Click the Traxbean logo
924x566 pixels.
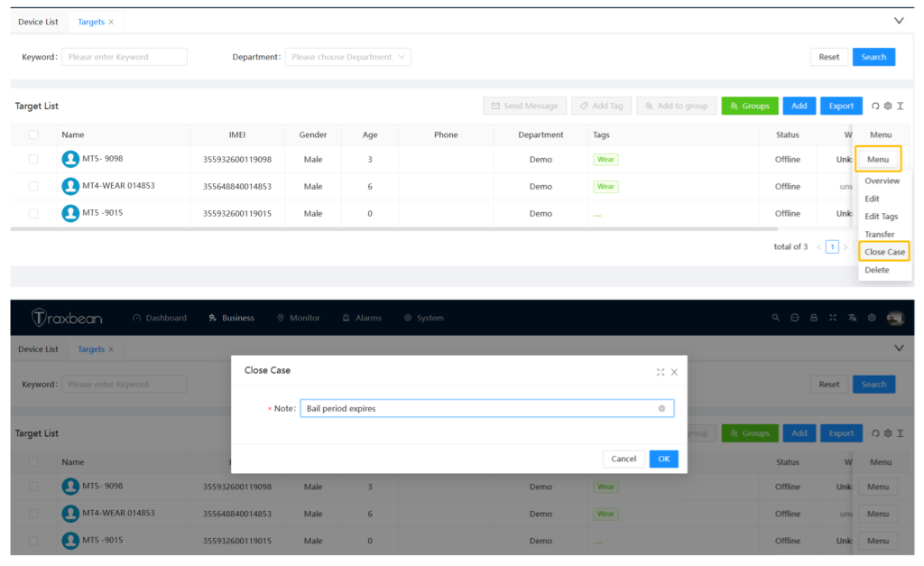pyautogui.click(x=67, y=318)
